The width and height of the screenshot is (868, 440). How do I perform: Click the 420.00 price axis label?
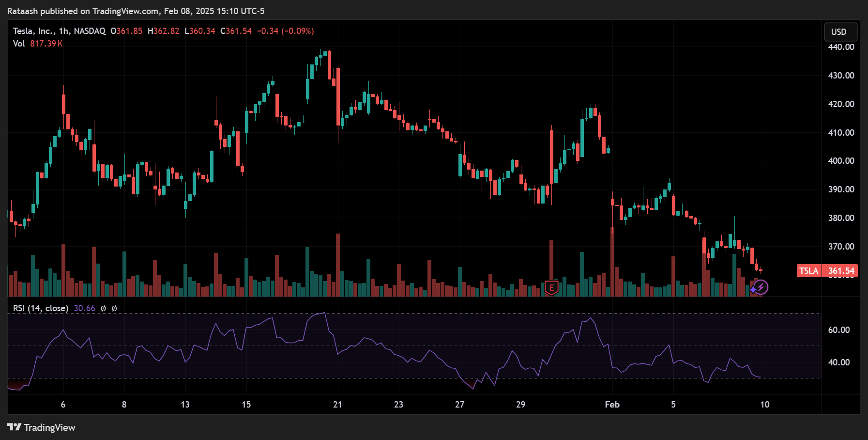(841, 104)
